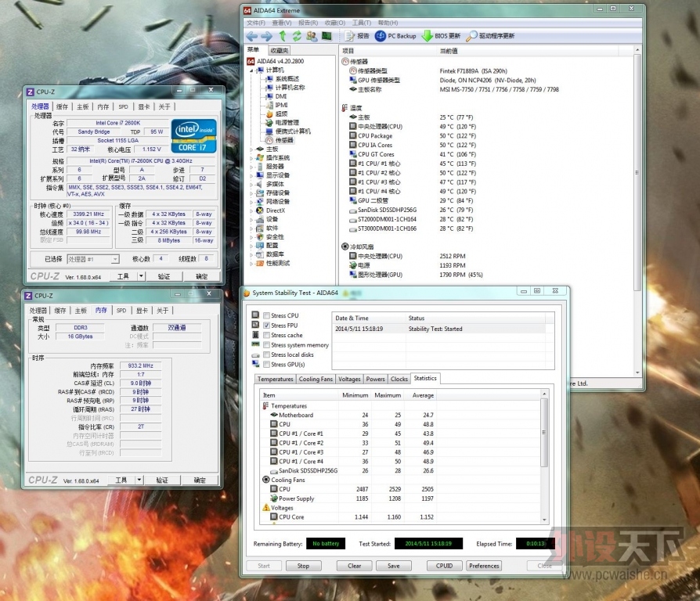Click the Stop button in stability test
Screen dimensions: 700x601
coord(303,566)
